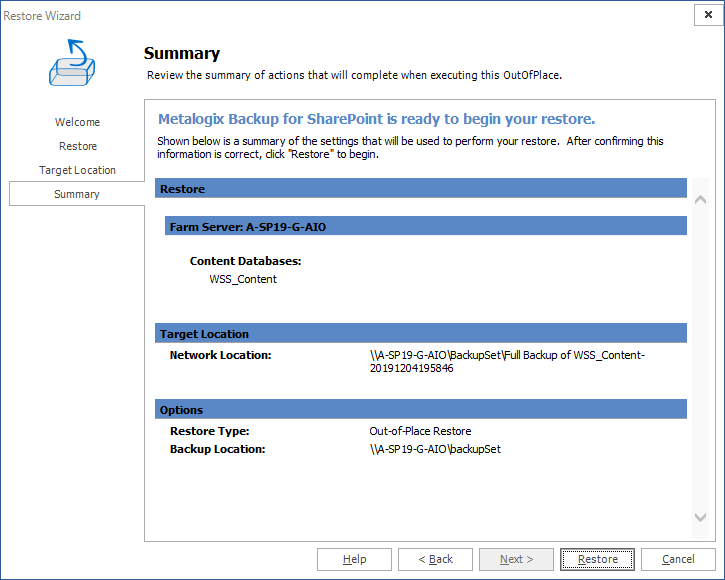Select the \\A-SP19-G-AIO\backupSet backup location value
This screenshot has height=580, width=725.
coord(435,449)
